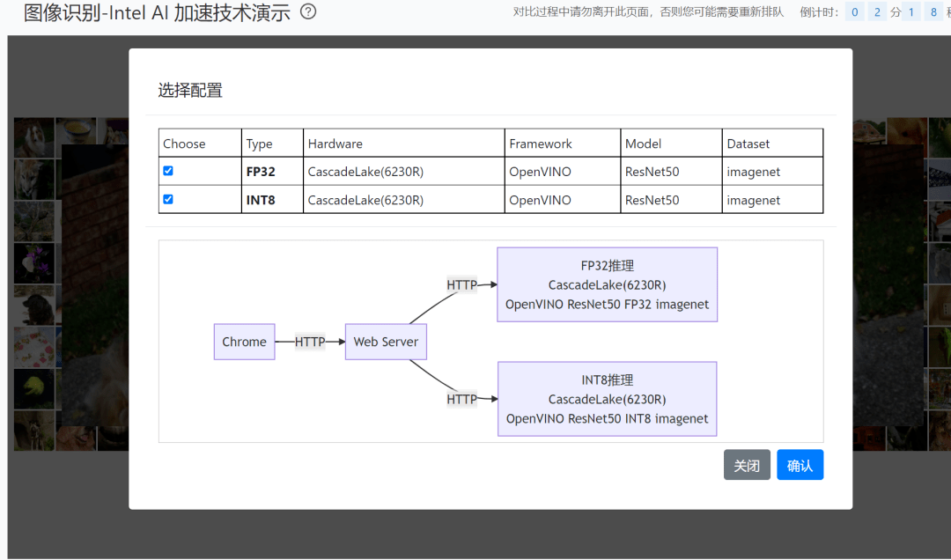Uncheck the INT8 configuration checkbox
The height and width of the screenshot is (560, 951).
[167, 199]
